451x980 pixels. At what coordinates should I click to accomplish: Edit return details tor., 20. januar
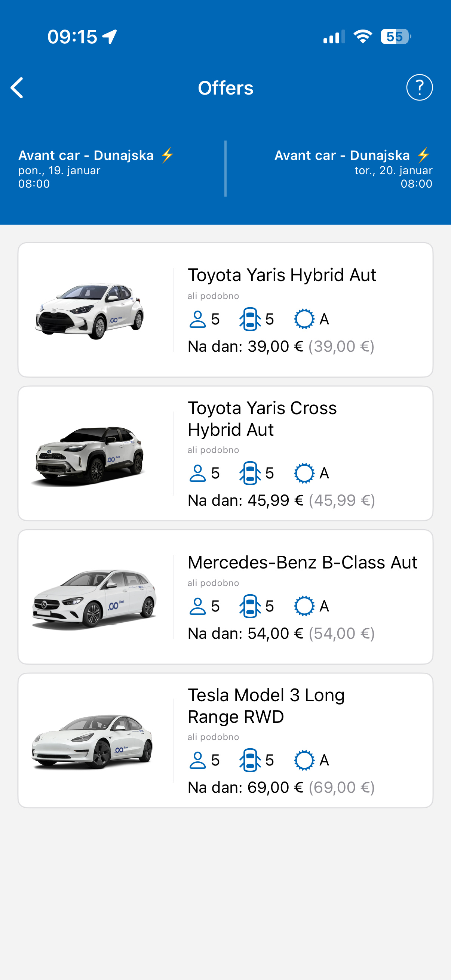coord(393,170)
